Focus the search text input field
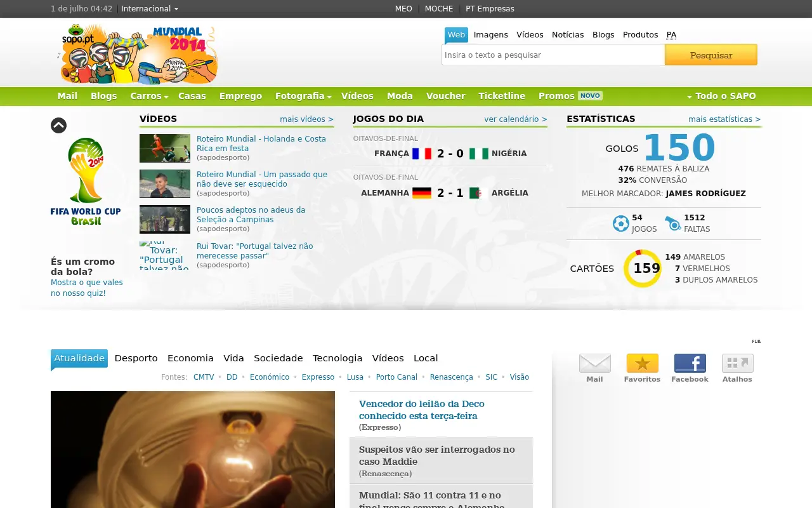The image size is (812, 508). click(x=553, y=55)
